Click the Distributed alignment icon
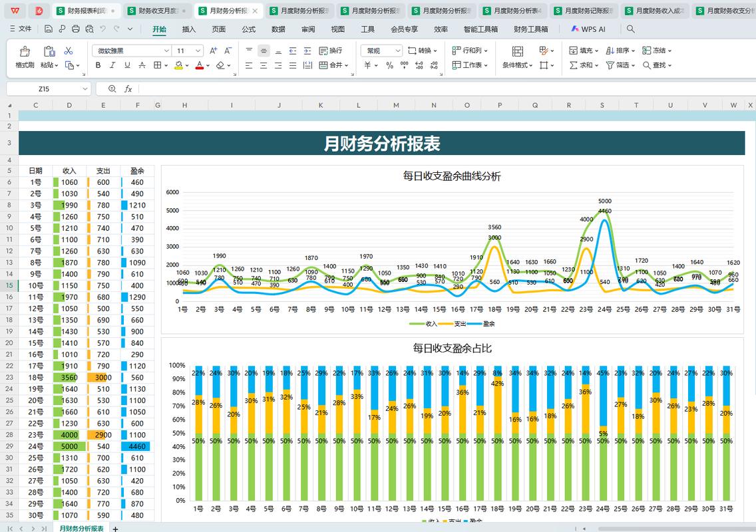This screenshot has width=756, height=532. [x=307, y=65]
